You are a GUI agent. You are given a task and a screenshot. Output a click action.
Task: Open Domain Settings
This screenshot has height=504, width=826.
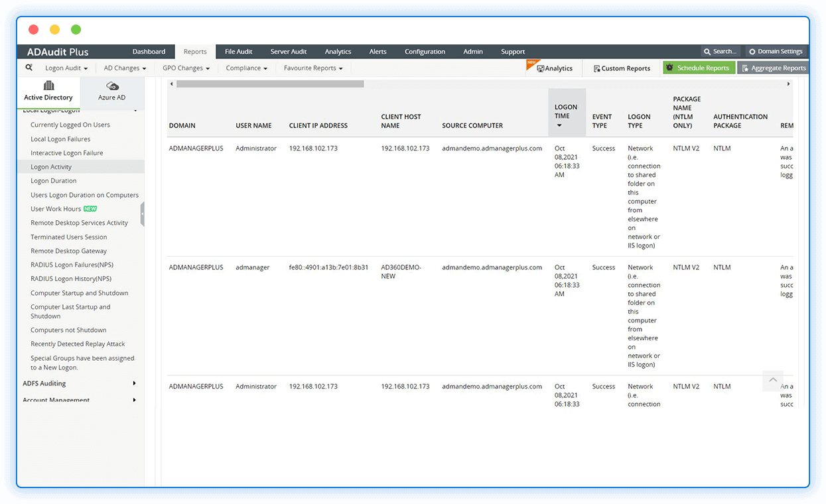[776, 51]
